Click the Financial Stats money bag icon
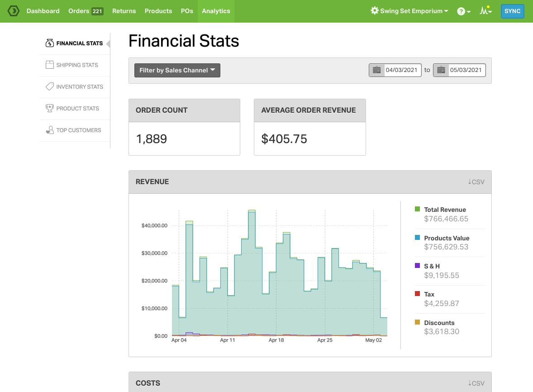This screenshot has height=392, width=533. [x=50, y=43]
